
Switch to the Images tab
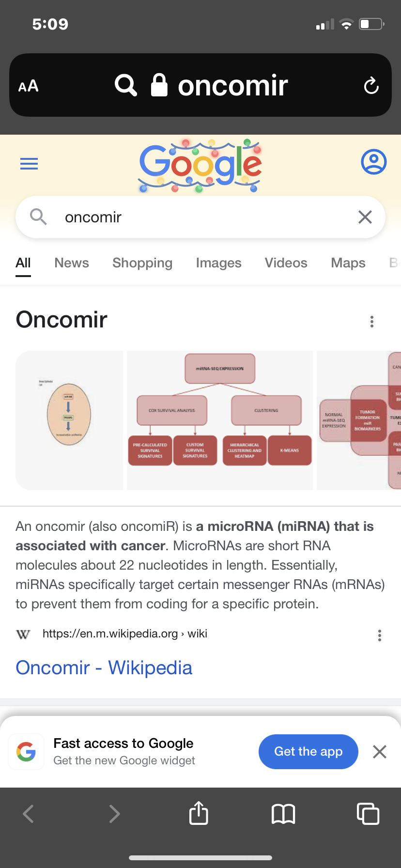(218, 263)
